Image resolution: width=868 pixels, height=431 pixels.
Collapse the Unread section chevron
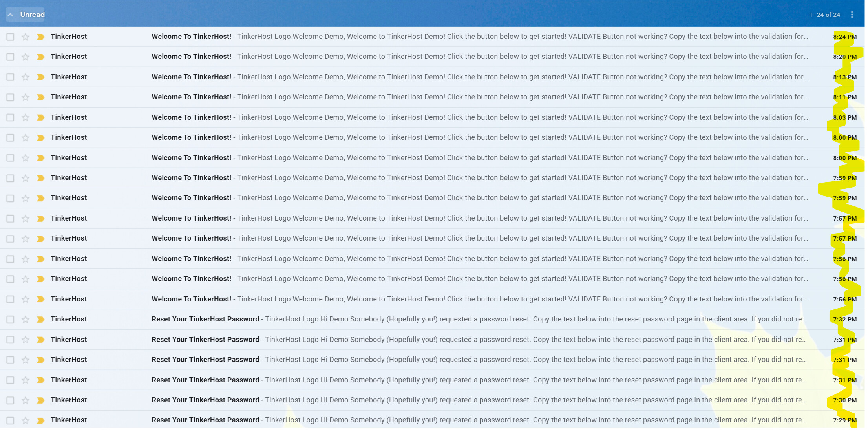tap(11, 15)
